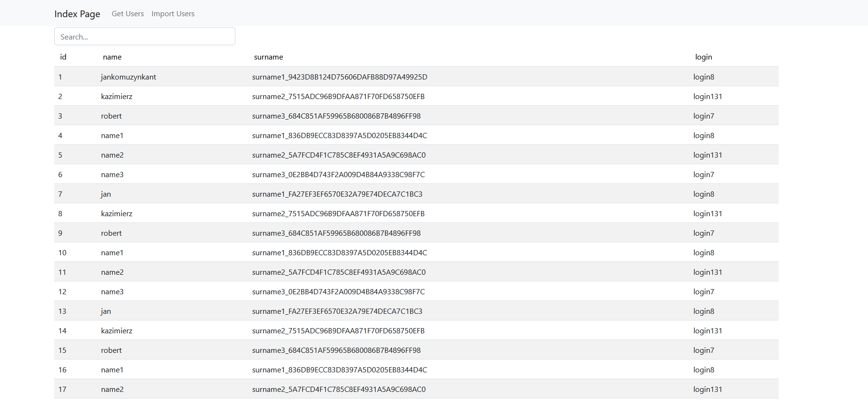Image resolution: width=868 pixels, height=400 pixels.
Task: Select name1 in row id 10
Action: click(x=112, y=253)
